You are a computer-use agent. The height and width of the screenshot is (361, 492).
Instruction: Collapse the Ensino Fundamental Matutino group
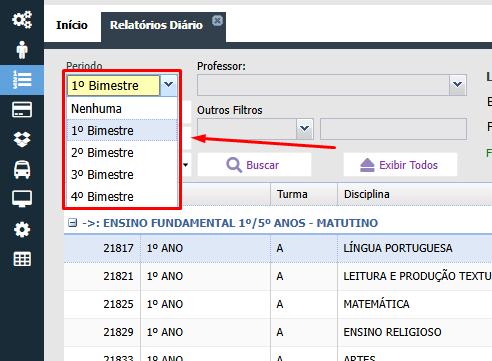tap(72, 223)
